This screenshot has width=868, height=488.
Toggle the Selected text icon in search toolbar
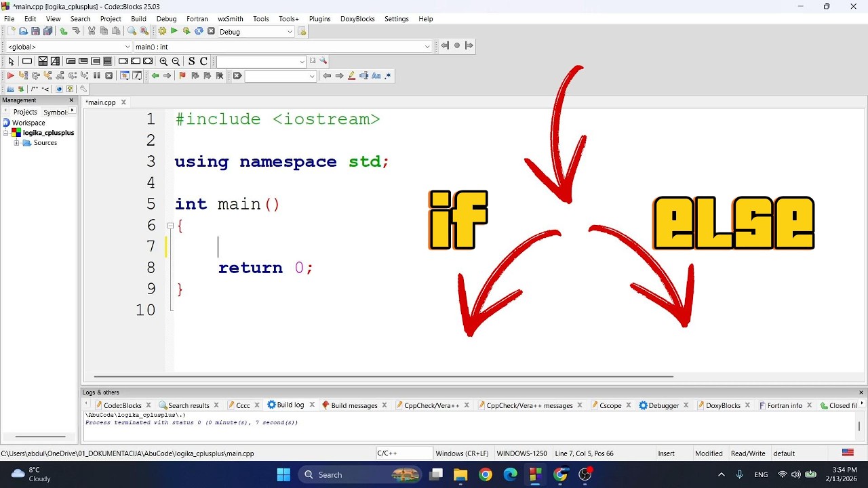(363, 76)
